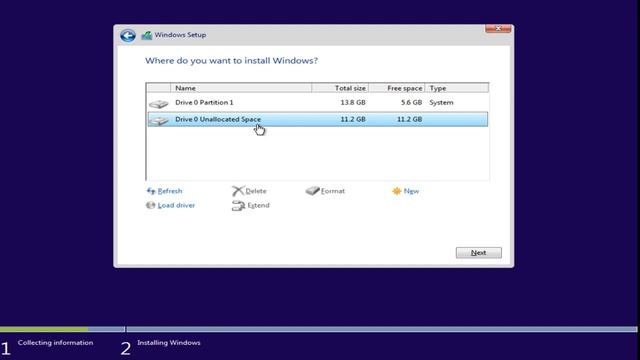This screenshot has width=640, height=360.
Task: Click drive icon for Drive 0 Partition 1
Action: click(159, 104)
